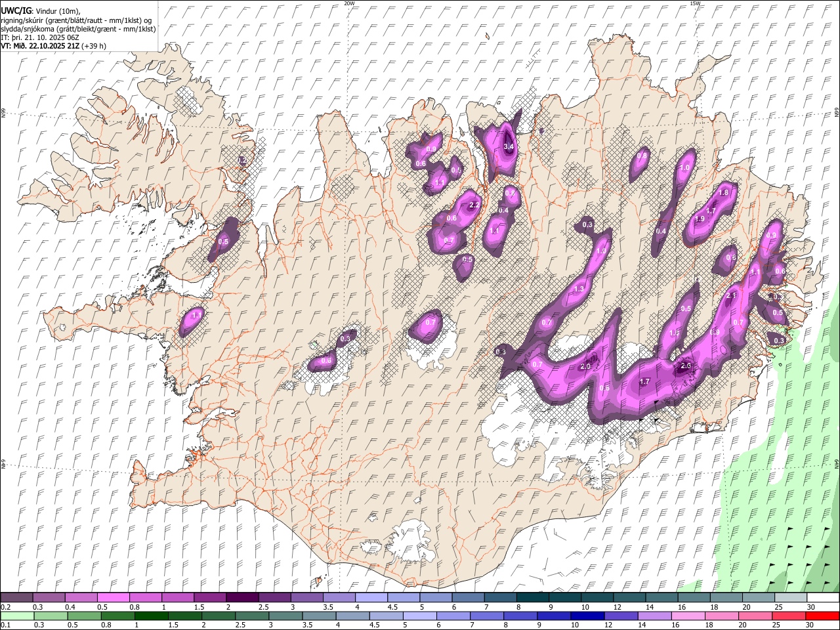The height and width of the screenshot is (630, 840).
Task: Click the "UWC/IG" title text
Action: click(x=15, y=10)
